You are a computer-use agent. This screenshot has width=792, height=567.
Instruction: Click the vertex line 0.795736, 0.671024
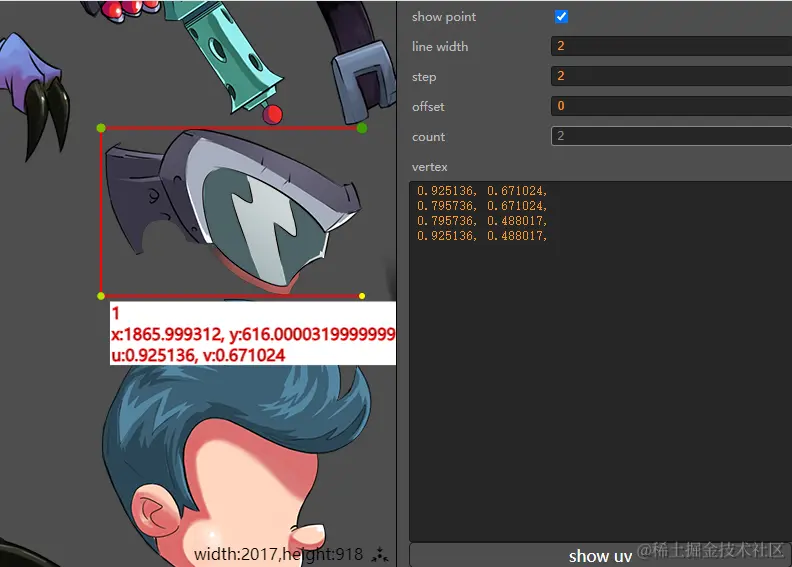click(482, 206)
